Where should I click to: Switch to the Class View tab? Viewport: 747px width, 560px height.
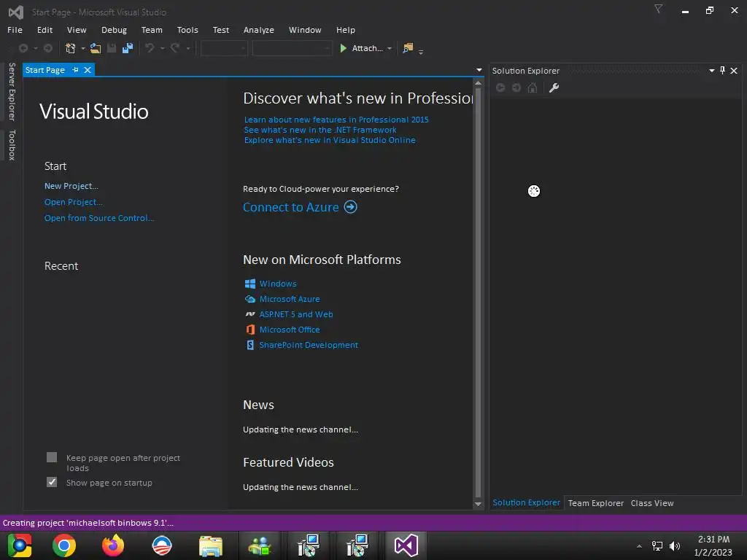(651, 503)
